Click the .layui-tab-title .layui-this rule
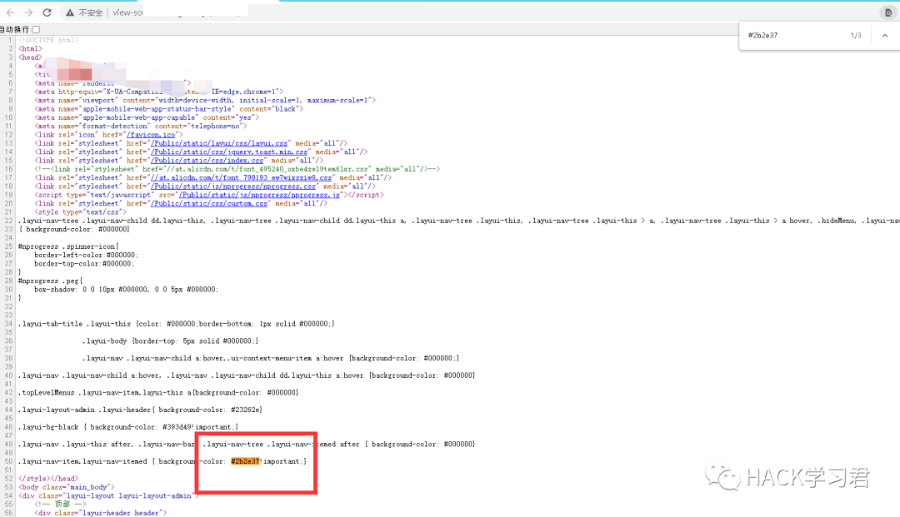The height and width of the screenshot is (517, 900). 176,324
